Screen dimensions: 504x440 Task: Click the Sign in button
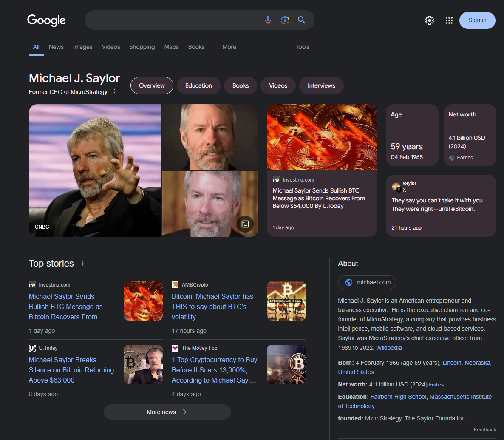click(x=477, y=20)
